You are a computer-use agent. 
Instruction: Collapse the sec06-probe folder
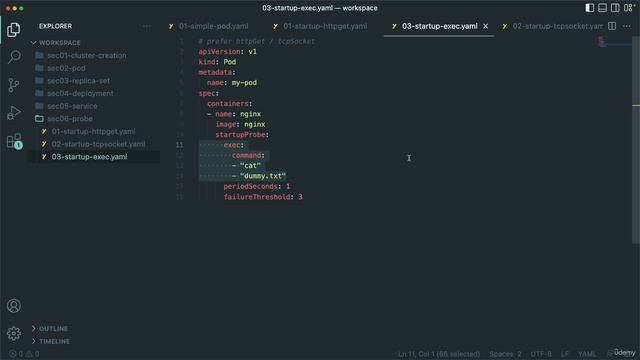(x=70, y=119)
